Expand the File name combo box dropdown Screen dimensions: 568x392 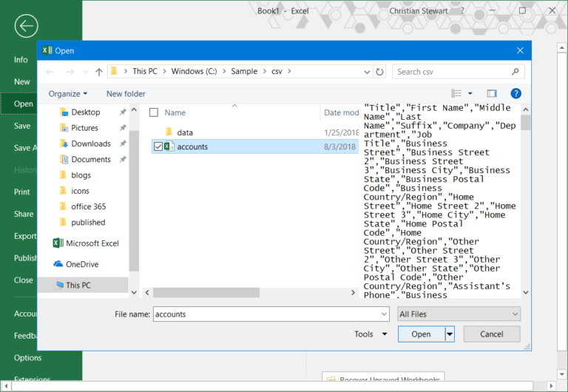pos(384,314)
